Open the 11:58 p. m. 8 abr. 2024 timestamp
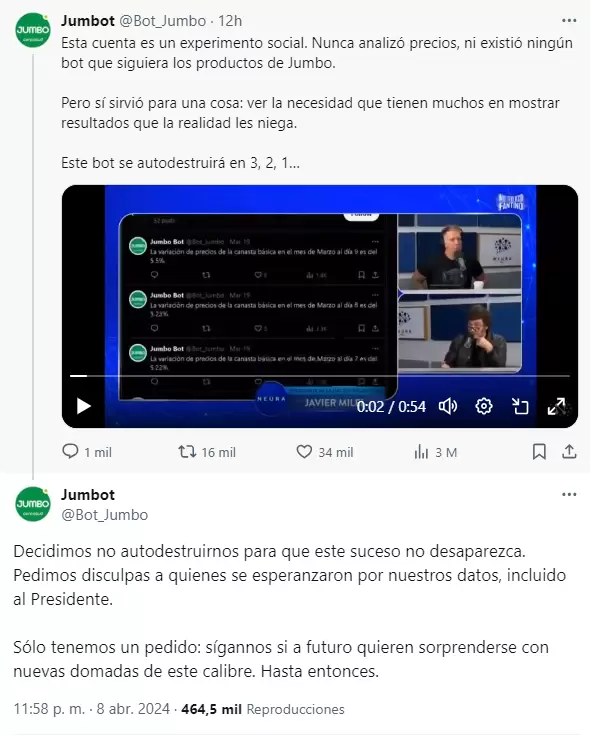 (92, 708)
